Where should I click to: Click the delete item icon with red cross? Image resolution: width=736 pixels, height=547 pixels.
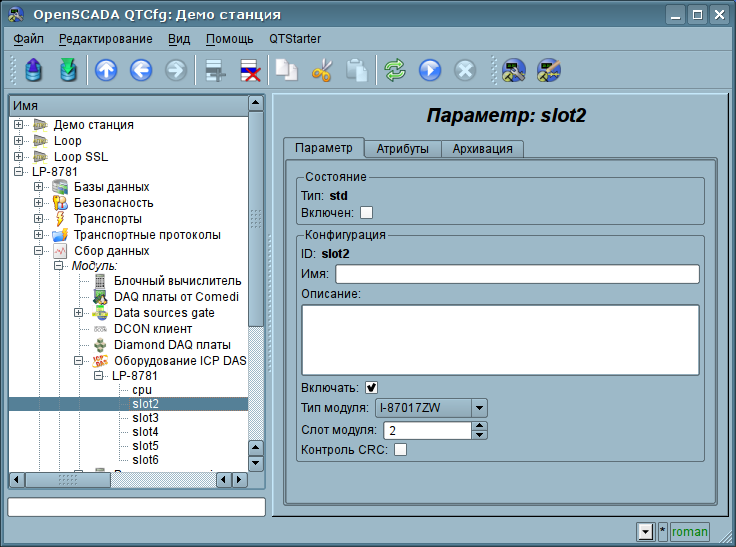[x=248, y=70]
